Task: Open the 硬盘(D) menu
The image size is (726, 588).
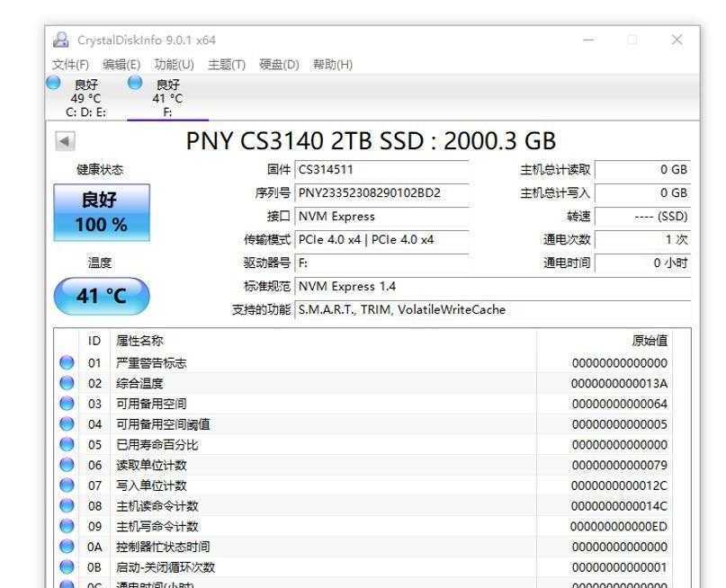Action: [x=279, y=65]
